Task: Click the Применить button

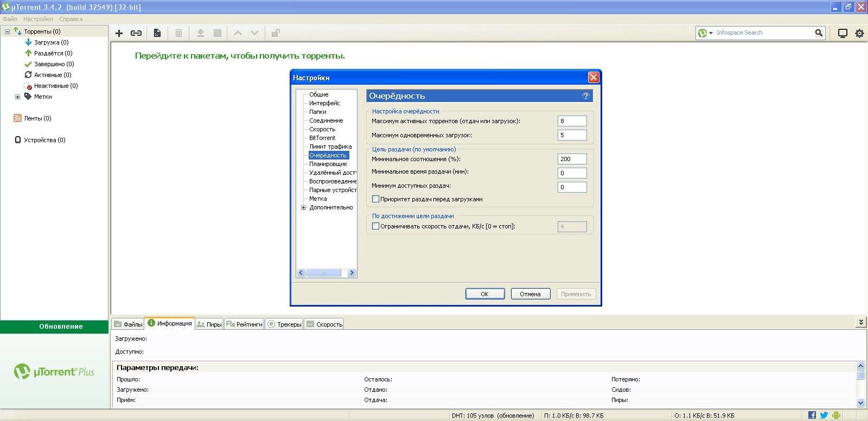Action: [576, 294]
